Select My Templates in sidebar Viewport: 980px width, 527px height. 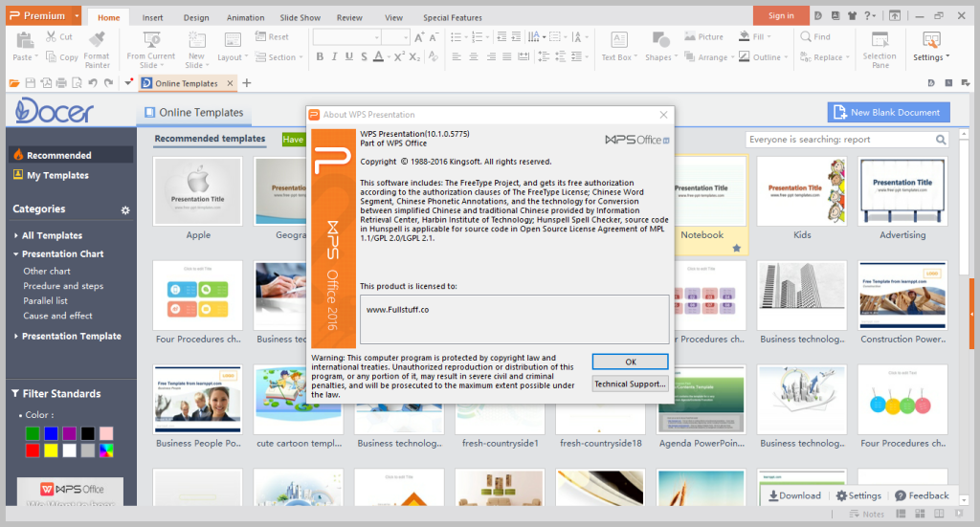(x=57, y=175)
